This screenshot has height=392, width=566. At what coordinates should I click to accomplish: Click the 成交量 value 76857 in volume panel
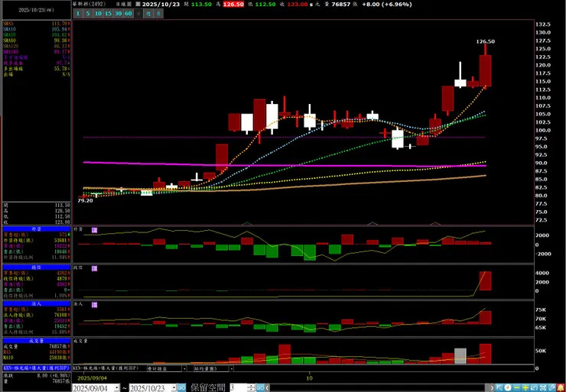(58, 346)
